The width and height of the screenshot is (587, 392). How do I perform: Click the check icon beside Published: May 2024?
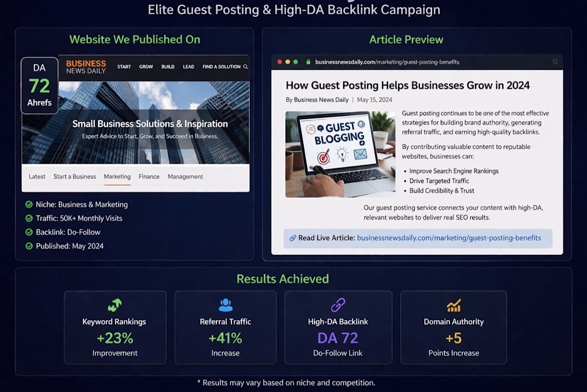(x=29, y=246)
